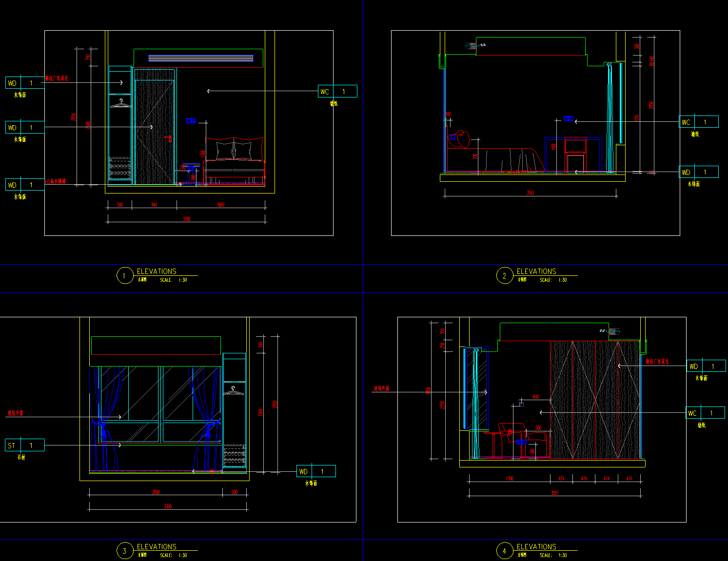This screenshot has width=728, height=561.
Task: Select the bed pillows in elevation 1
Action: [234, 149]
